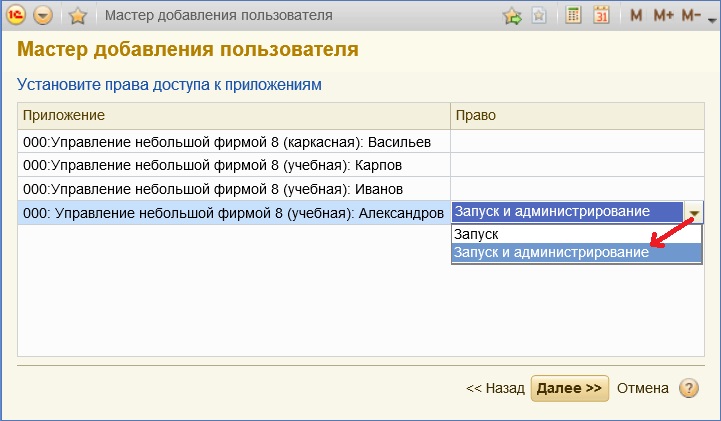This screenshot has width=721, height=421.
Task: Toggle the Право dropdown arrow for Александров
Action: point(693,212)
